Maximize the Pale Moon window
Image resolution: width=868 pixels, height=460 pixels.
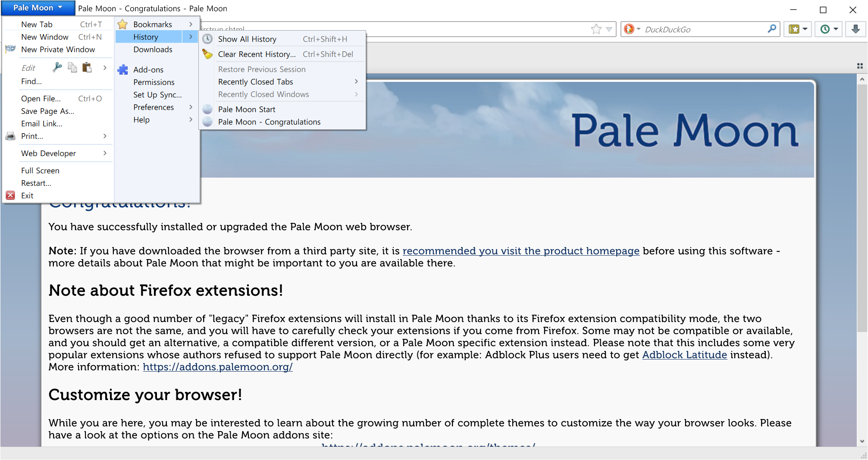click(x=823, y=9)
